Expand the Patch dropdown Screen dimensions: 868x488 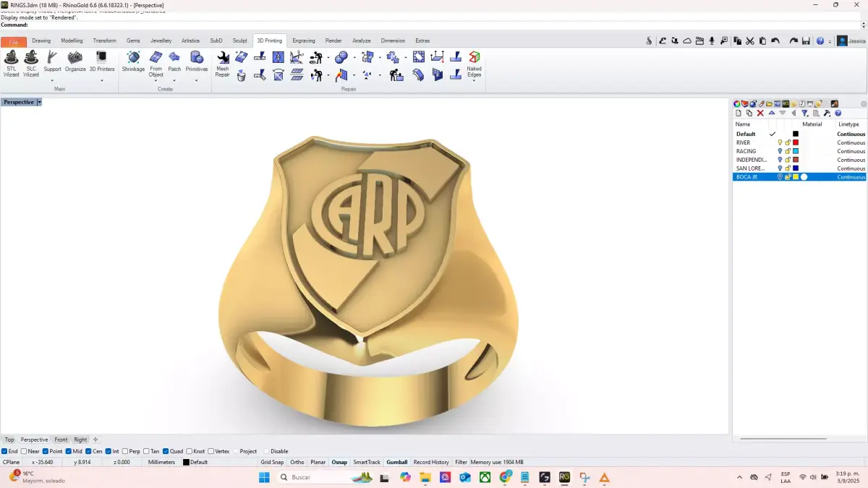pos(174,80)
